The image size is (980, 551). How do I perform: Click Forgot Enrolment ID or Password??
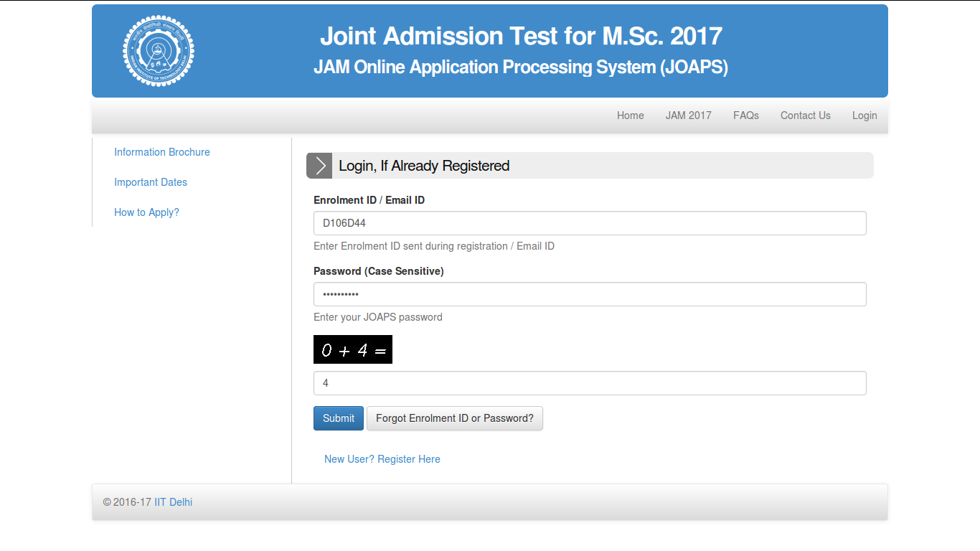(x=455, y=418)
